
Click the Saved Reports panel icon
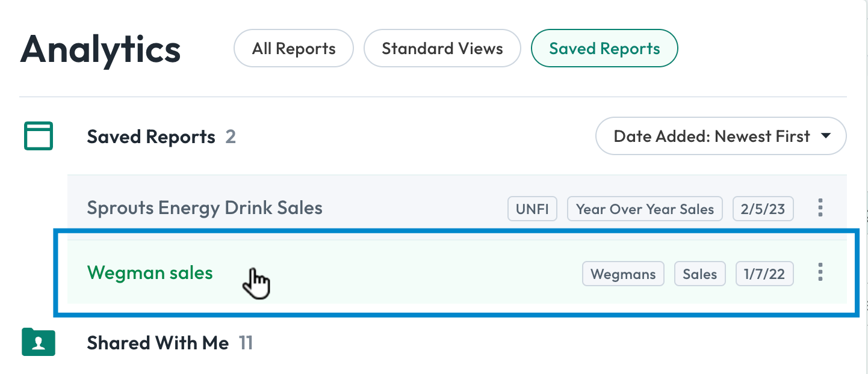pyautogui.click(x=38, y=136)
